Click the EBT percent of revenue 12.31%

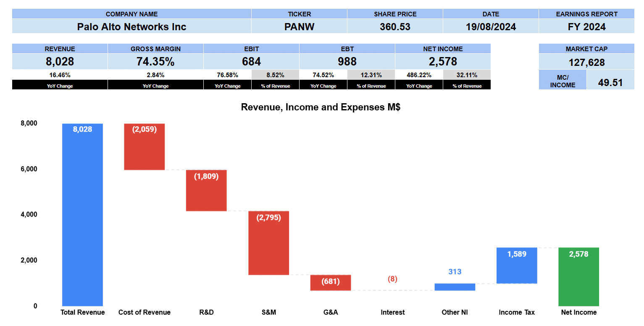click(371, 75)
